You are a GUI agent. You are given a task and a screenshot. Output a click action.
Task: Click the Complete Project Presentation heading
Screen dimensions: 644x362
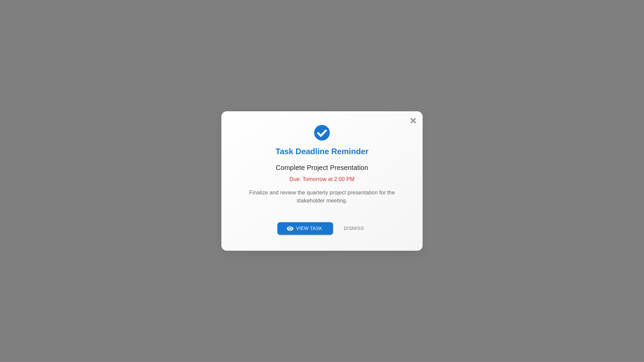click(x=322, y=168)
